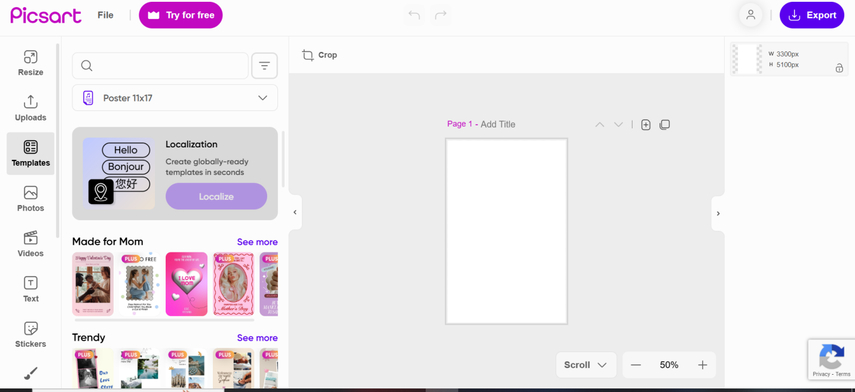The height and width of the screenshot is (392, 855).
Task: Click the undo arrow
Action: click(414, 15)
